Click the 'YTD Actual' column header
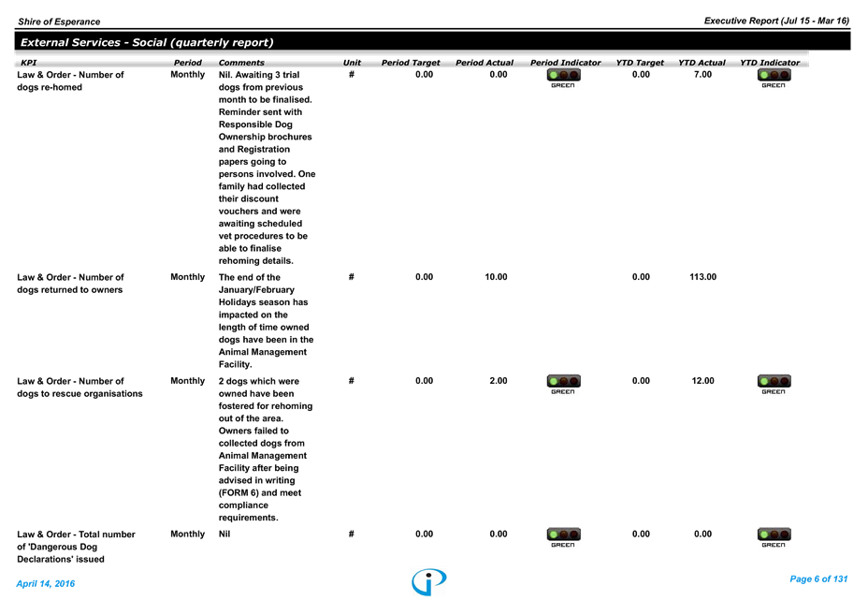The height and width of the screenshot is (615, 868). point(702,63)
